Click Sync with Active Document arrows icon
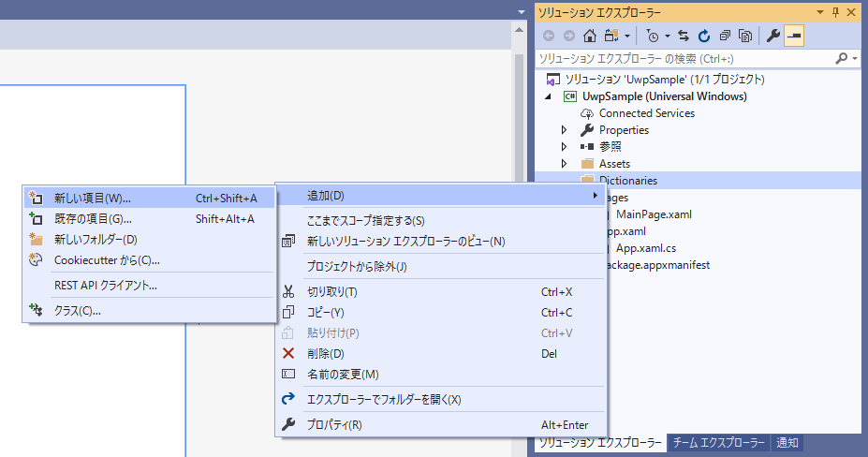The width and height of the screenshot is (868, 457). [684, 36]
